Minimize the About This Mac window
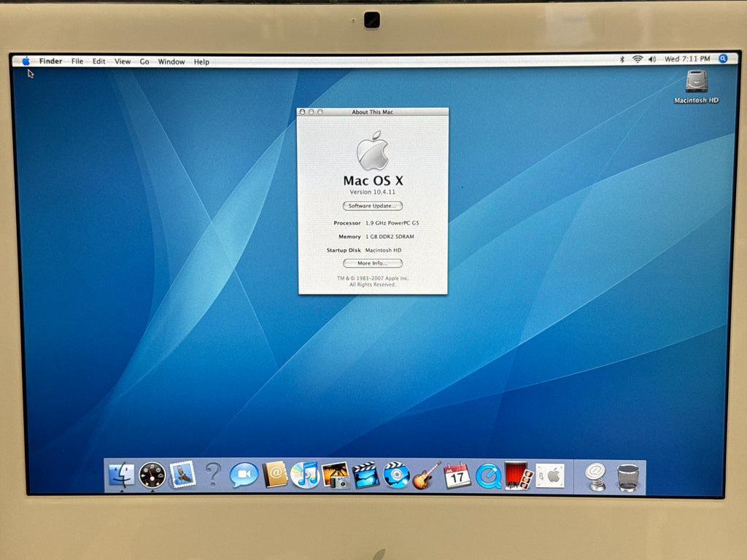The height and width of the screenshot is (560, 747). click(311, 112)
